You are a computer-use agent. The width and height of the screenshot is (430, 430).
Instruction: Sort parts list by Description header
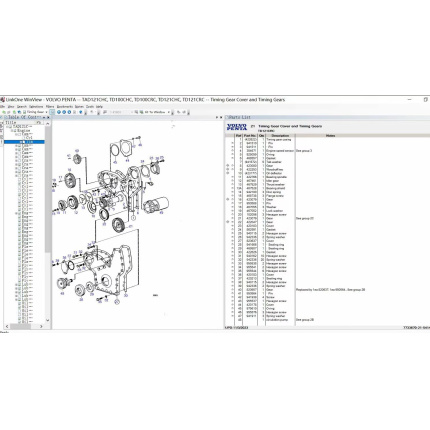click(280, 136)
